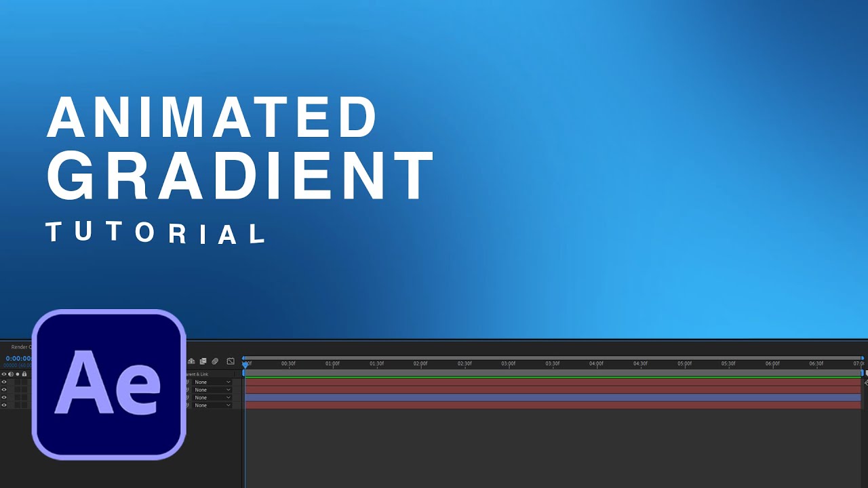
Task: Click 04:30f on the time ruler
Action: pos(640,363)
